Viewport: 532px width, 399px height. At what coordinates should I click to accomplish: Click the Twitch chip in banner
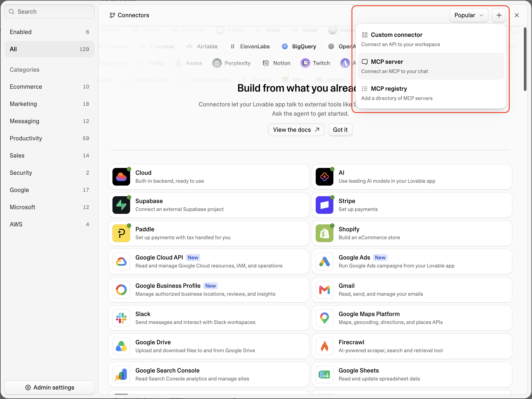click(x=315, y=63)
